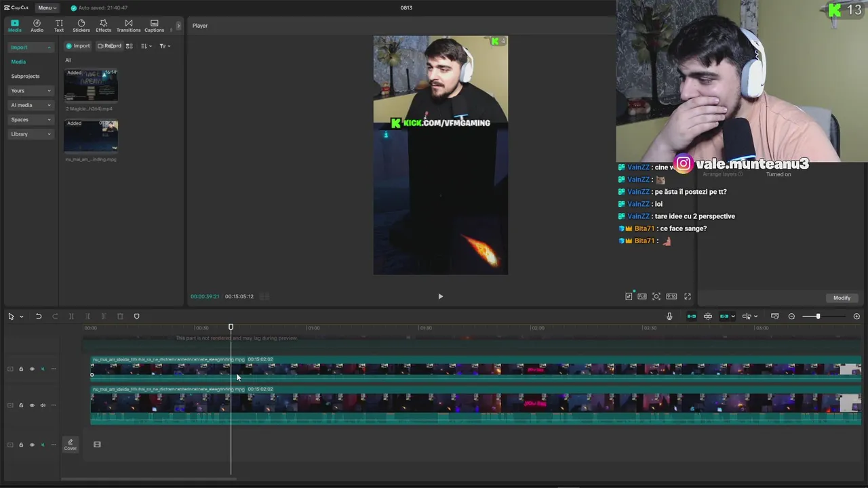Record voiceover with microphone icon
Screen dimensions: 868x488
tap(669, 317)
